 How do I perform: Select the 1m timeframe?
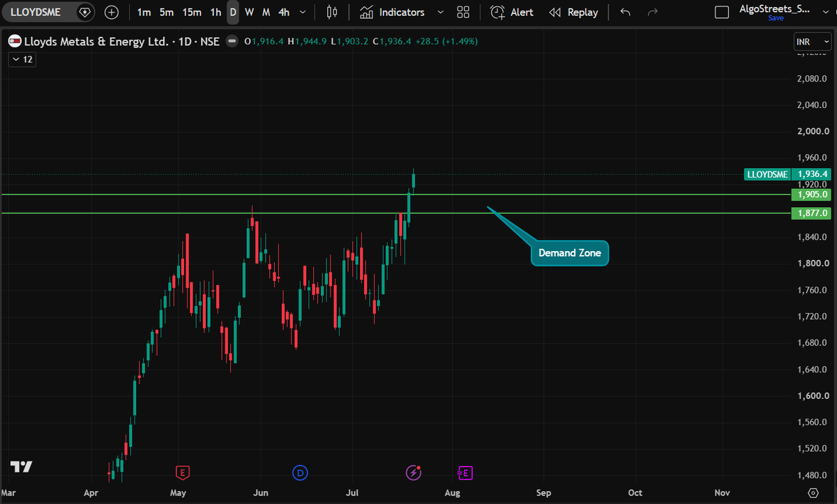click(144, 13)
